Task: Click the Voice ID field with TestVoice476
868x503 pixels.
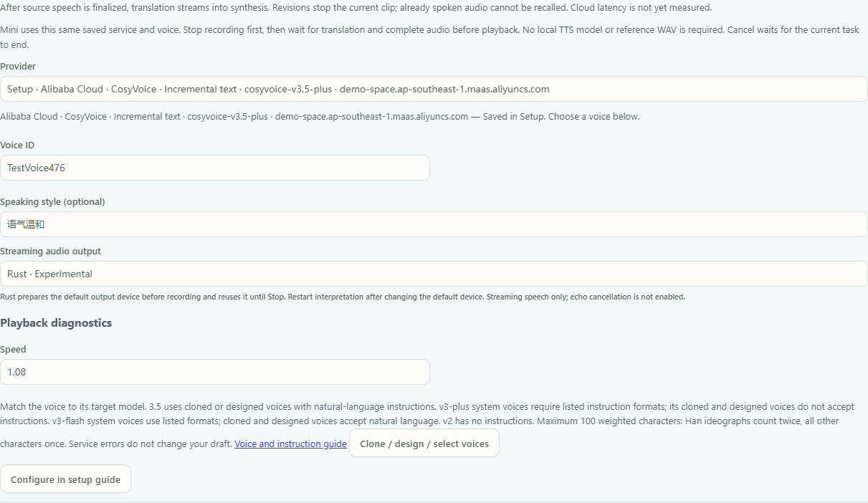Action: 215,168
